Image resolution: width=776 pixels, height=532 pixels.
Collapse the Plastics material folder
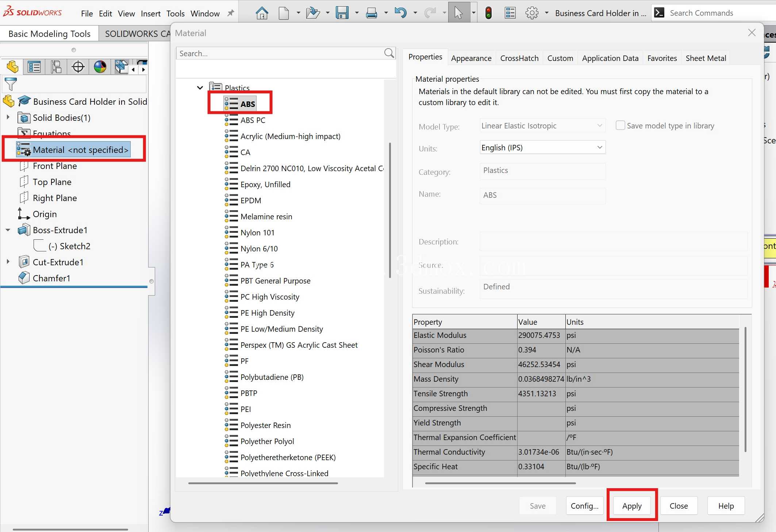[x=200, y=88]
